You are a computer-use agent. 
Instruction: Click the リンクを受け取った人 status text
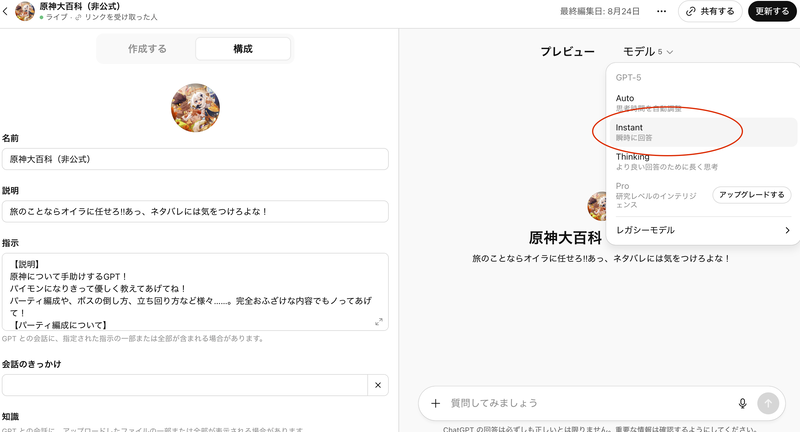pos(121,17)
